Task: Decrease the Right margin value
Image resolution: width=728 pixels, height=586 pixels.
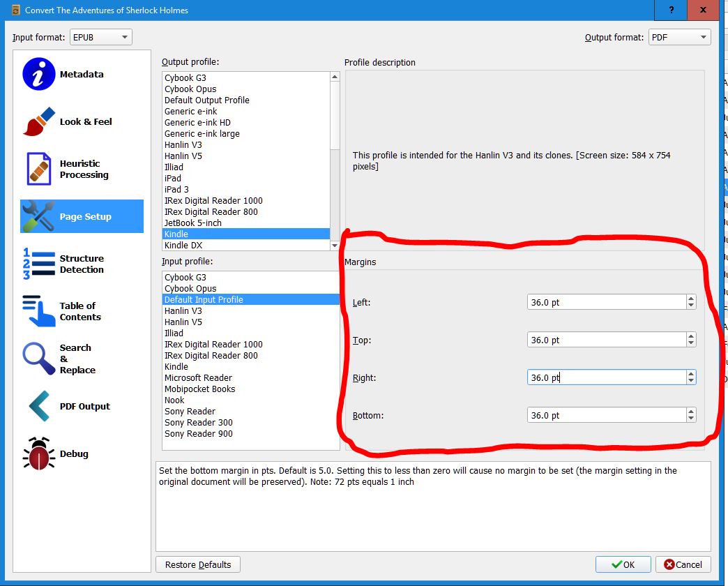Action: click(691, 381)
